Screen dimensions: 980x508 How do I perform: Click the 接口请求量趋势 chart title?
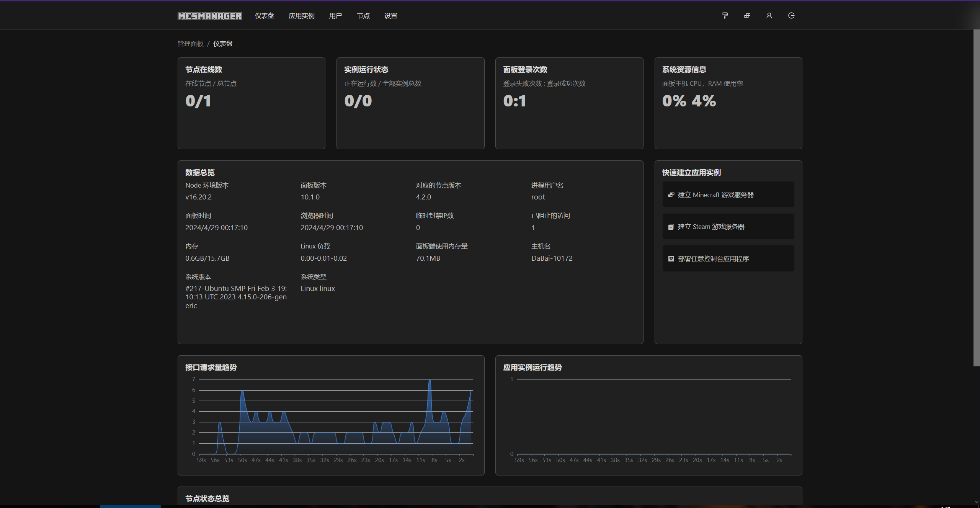(x=211, y=368)
